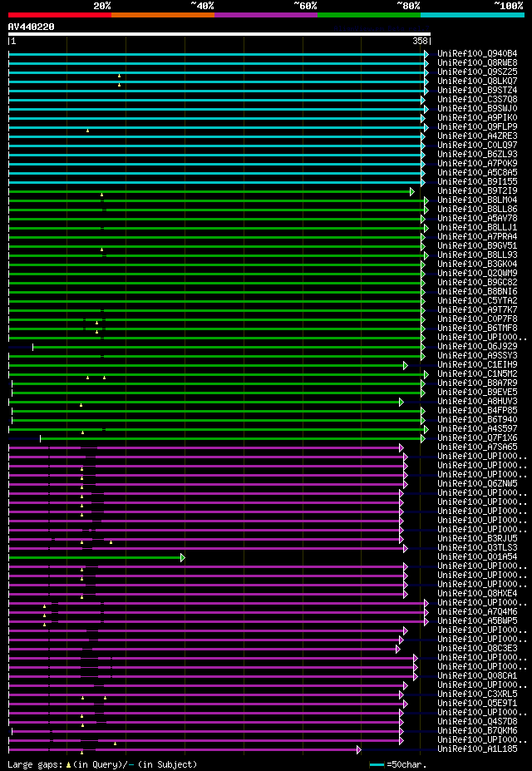
Task: Open the UniRef100_Q4S7D8 hit
Action: (477, 722)
